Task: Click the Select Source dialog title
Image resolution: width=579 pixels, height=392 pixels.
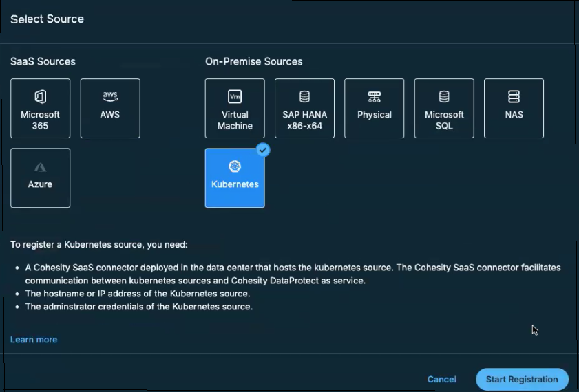Action: pos(47,19)
